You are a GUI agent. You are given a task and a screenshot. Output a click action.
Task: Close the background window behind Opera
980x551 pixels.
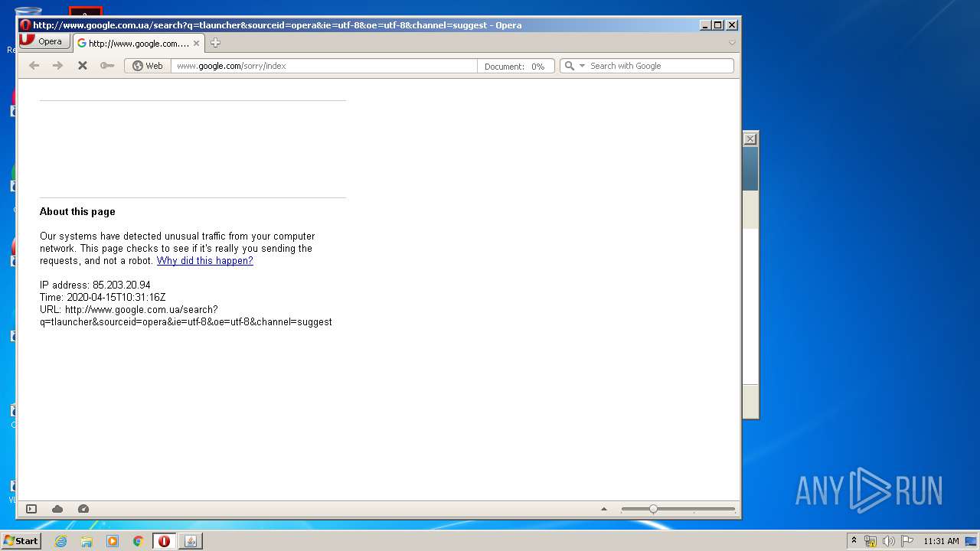(750, 139)
